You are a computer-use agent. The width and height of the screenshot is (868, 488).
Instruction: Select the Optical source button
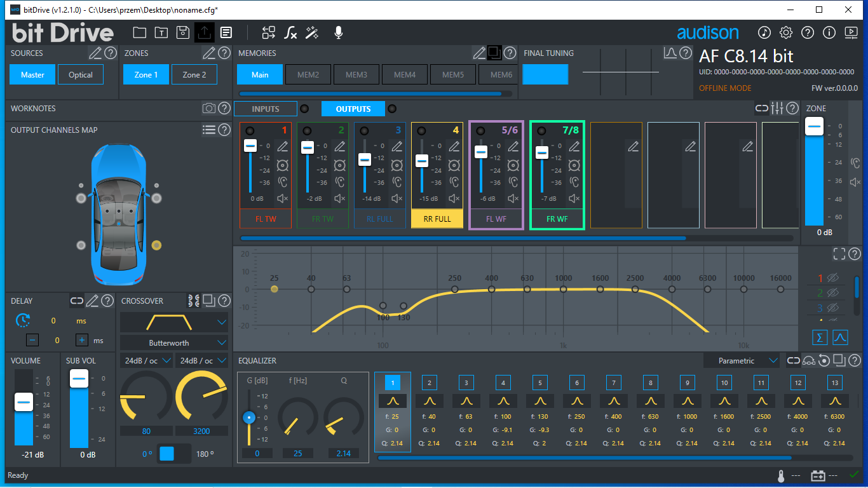pos(81,75)
